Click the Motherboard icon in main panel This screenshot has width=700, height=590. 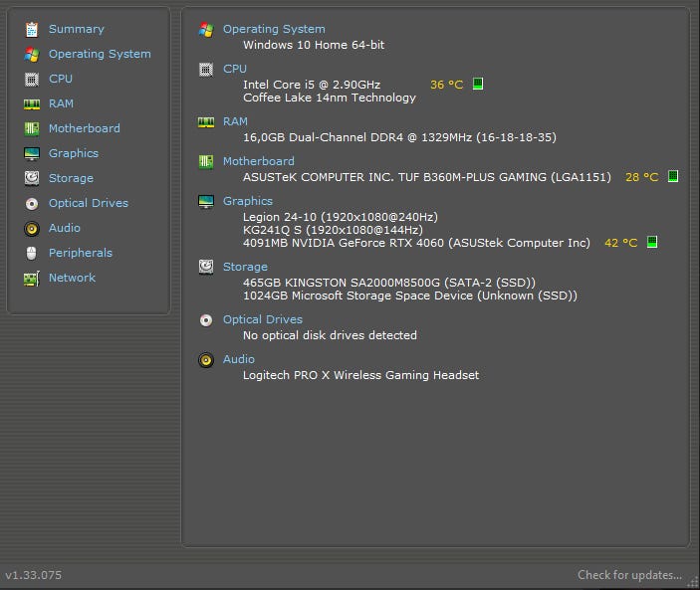206,161
